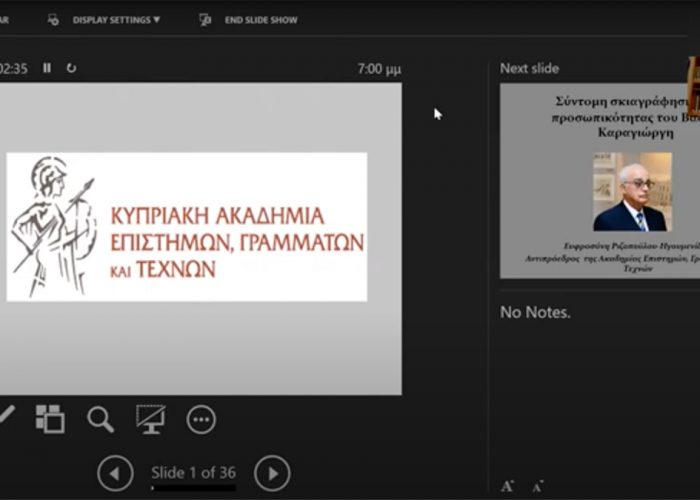
Task: Click the Next slide label
Action: click(x=529, y=68)
